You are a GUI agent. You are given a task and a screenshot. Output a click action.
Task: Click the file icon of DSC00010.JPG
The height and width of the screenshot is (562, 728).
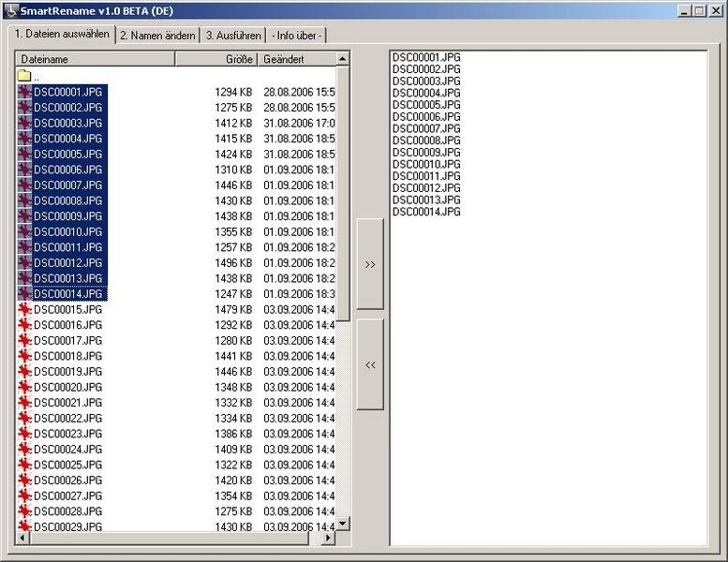point(24,231)
